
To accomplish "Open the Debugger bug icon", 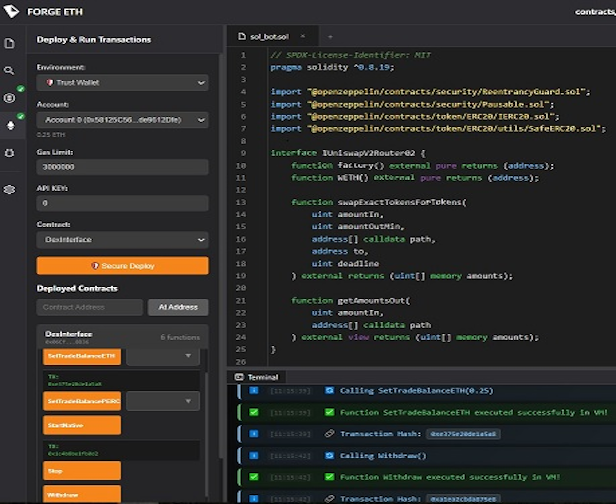I will (x=10, y=153).
